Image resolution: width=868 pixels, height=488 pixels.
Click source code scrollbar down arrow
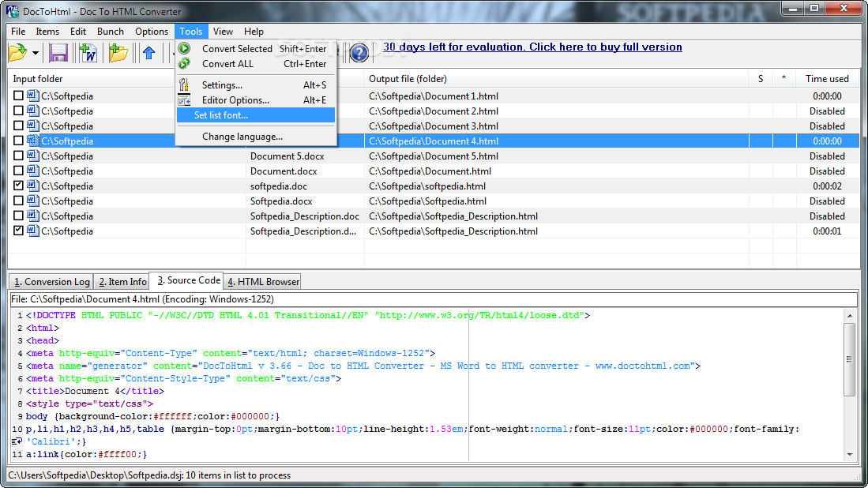pos(850,455)
